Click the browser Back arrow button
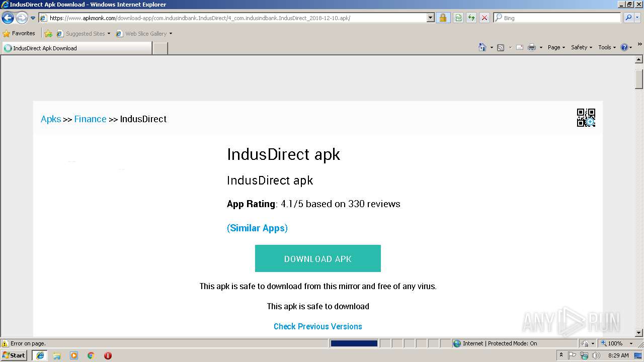 coord(8,18)
